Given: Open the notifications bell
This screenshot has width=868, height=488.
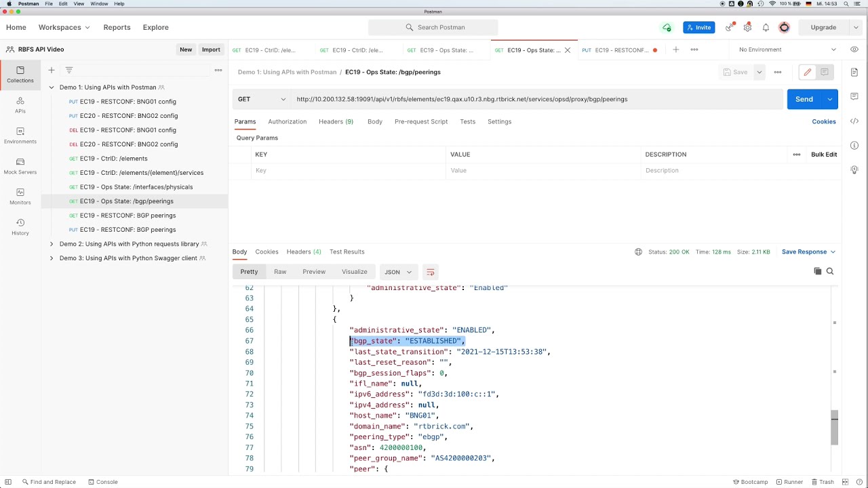Looking at the screenshot, I should point(766,27).
